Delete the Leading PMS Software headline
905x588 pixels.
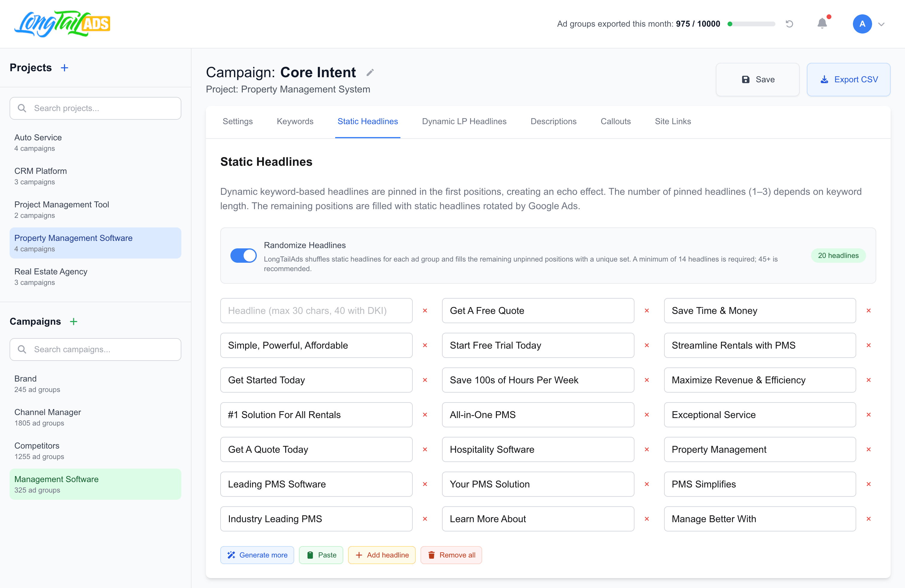pos(425,484)
